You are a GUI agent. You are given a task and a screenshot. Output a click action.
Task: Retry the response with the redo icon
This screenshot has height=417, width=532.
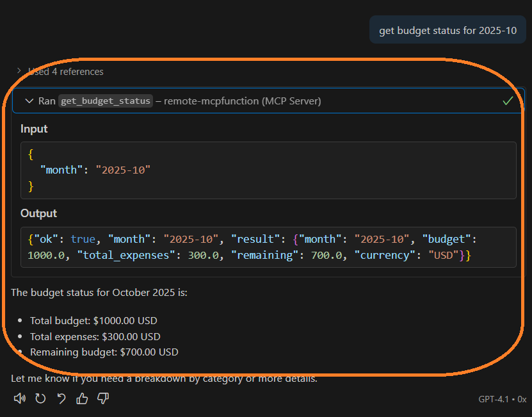[x=40, y=398]
